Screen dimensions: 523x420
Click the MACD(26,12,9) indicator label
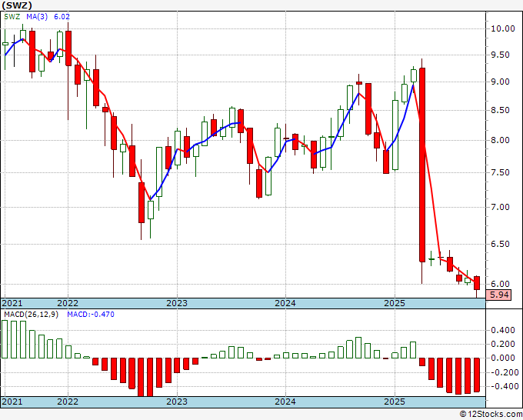tap(31, 315)
